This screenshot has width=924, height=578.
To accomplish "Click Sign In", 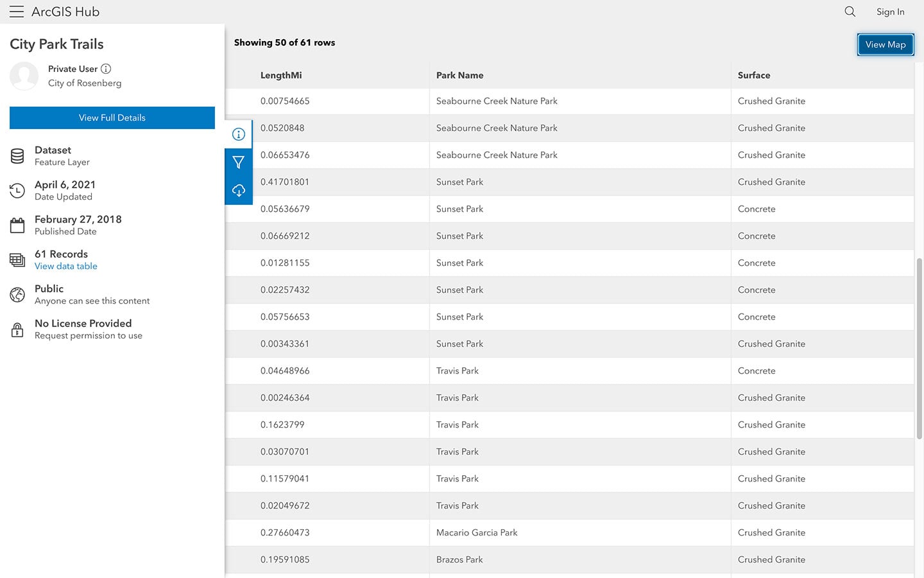I will point(890,12).
